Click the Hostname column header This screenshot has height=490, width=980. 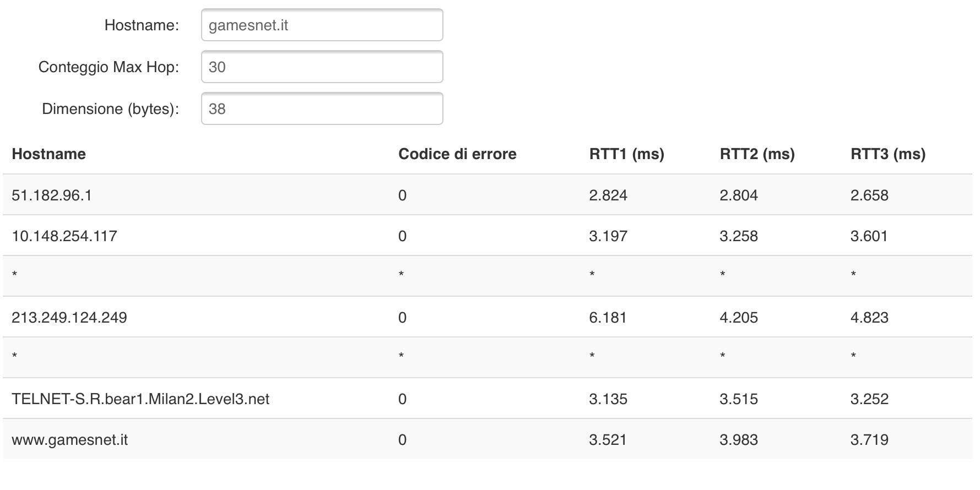[x=48, y=154]
